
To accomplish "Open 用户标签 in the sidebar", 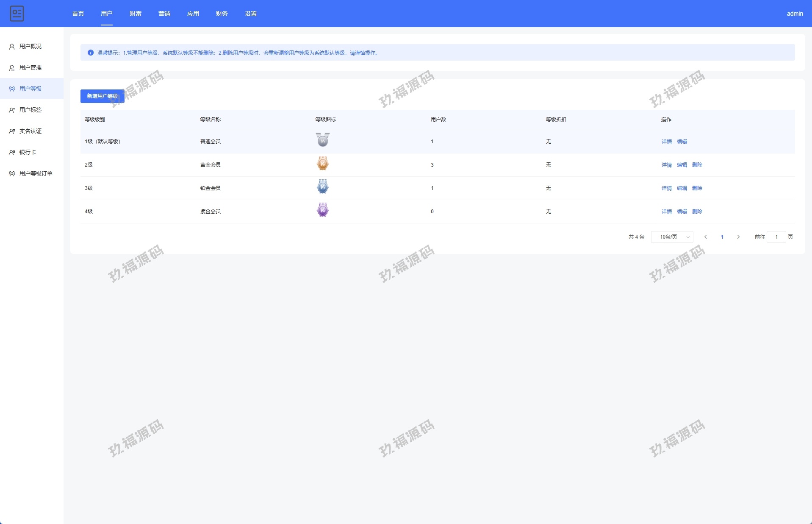I will point(30,110).
